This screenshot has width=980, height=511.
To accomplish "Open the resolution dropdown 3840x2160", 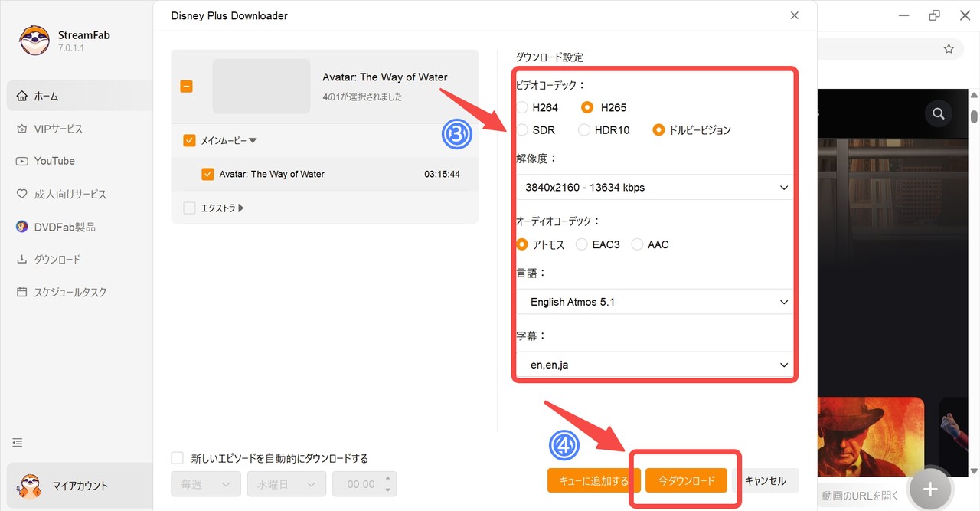I will point(655,188).
